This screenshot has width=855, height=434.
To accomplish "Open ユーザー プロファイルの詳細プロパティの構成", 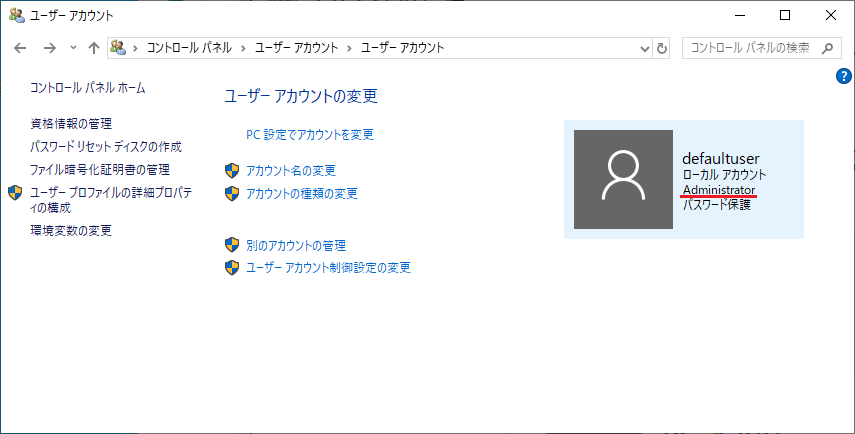I will (x=111, y=200).
